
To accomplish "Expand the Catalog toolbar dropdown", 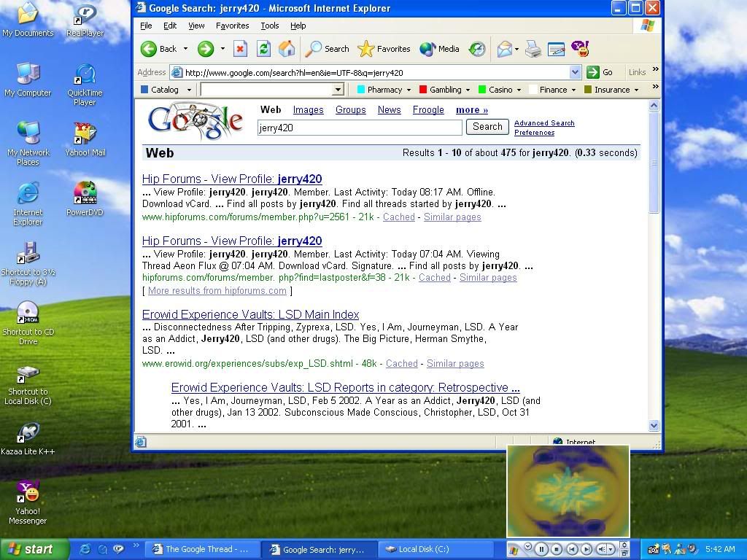I will coord(189,90).
